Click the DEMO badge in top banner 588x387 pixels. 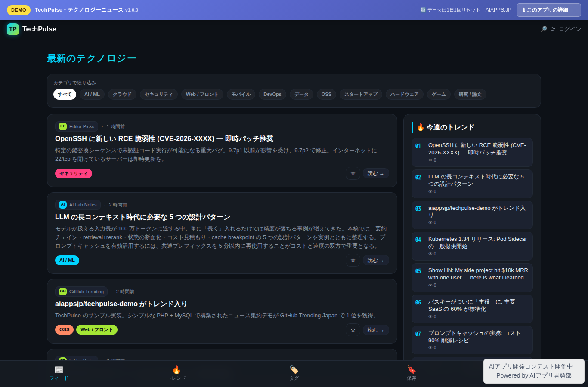[19, 10]
